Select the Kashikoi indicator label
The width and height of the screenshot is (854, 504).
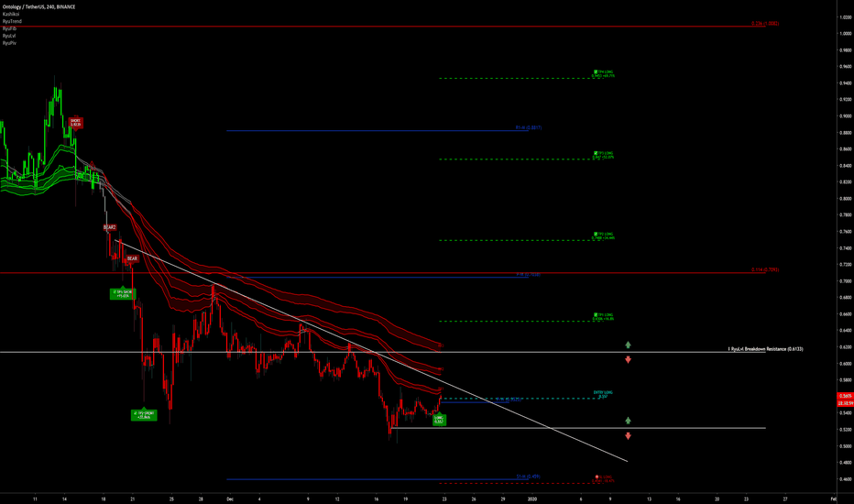pyautogui.click(x=11, y=14)
